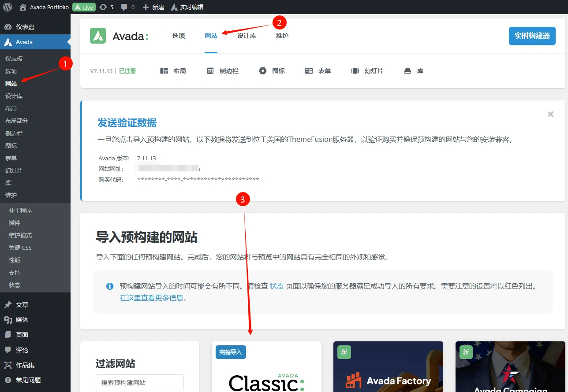The height and width of the screenshot is (392, 568).
Task: Click the 图标 (Icons) section icon
Action: point(262,70)
